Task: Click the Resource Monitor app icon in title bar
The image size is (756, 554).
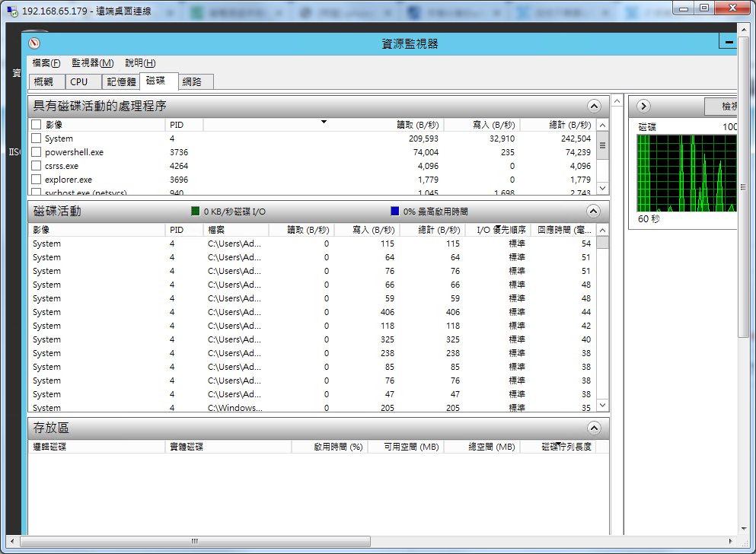Action: tap(33, 43)
